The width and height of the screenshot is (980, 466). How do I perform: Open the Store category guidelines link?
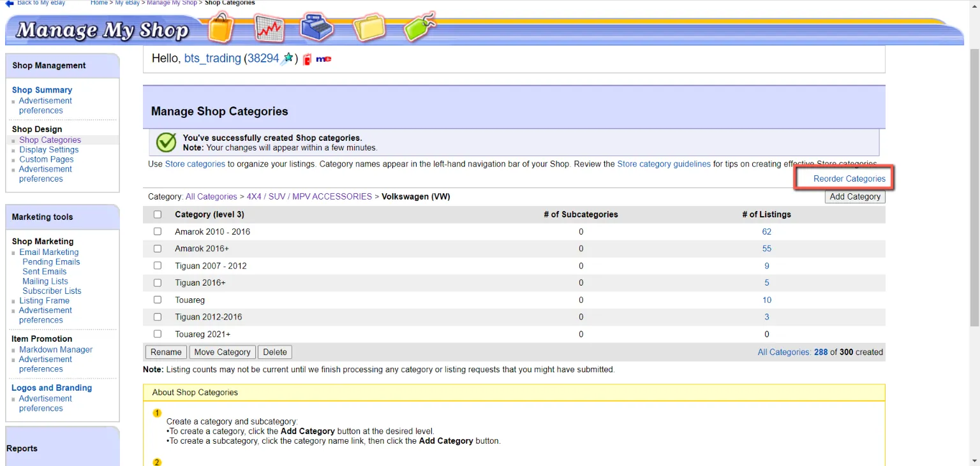(664, 164)
